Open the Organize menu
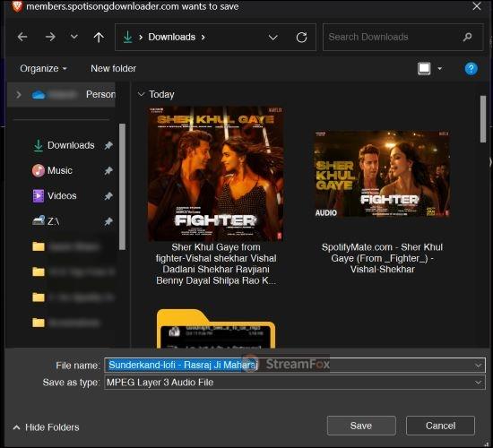This screenshot has width=493, height=448. pyautogui.click(x=43, y=68)
